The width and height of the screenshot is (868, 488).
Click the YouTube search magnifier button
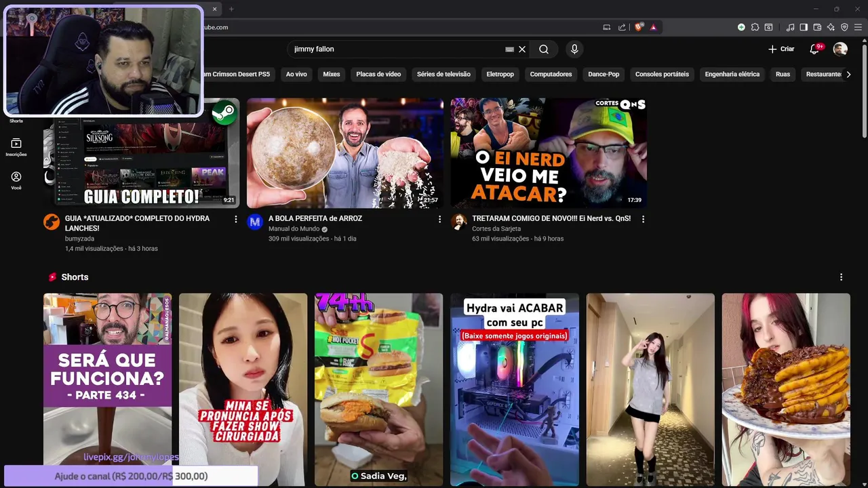pos(544,49)
